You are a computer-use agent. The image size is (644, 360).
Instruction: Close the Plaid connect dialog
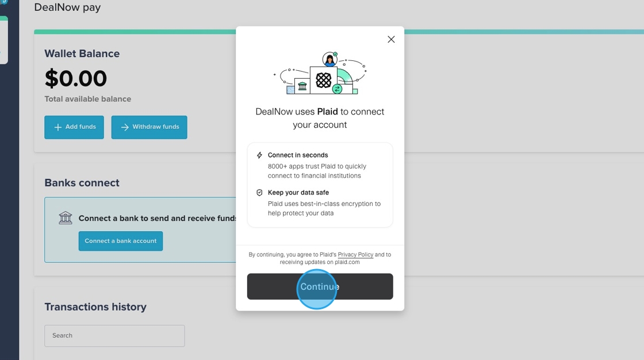(391, 40)
